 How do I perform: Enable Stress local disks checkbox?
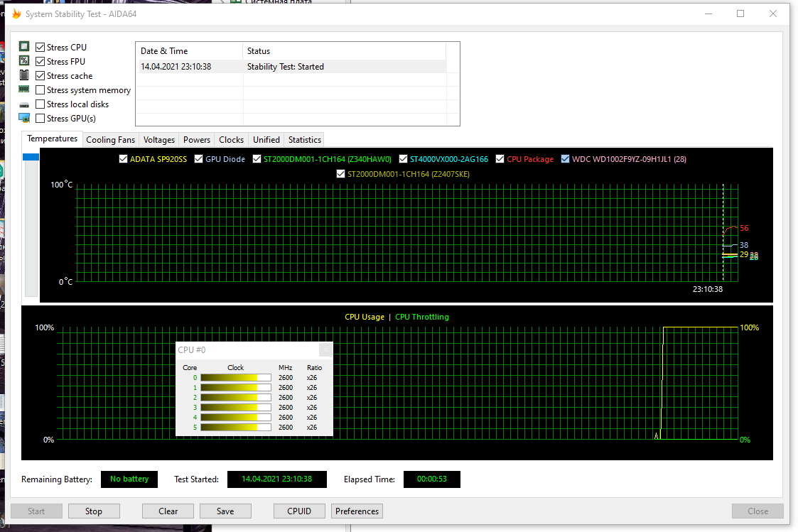click(41, 104)
